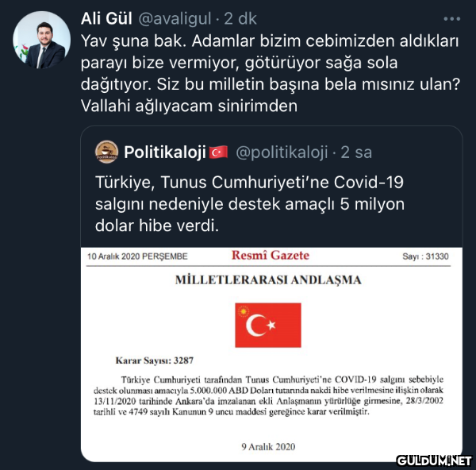Image resolution: width=476 pixels, height=470 pixels.
Task: Click the Turkish flag emoji beside Politikaloji
Action: (x=218, y=152)
